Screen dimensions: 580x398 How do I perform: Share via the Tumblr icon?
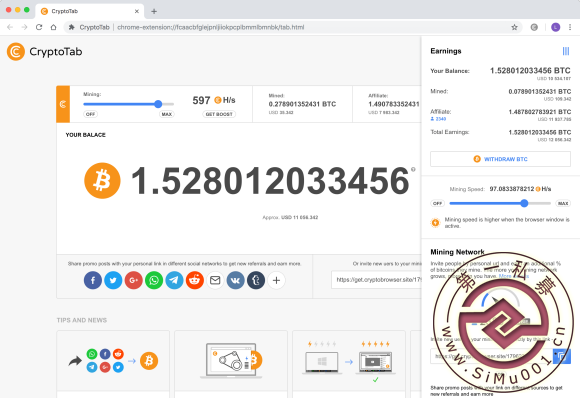coord(256,280)
